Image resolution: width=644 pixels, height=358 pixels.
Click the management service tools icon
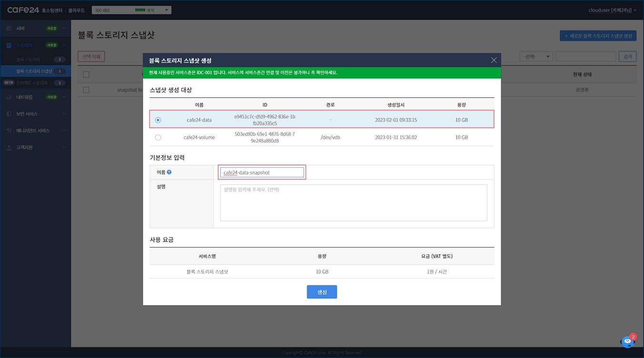[9, 131]
